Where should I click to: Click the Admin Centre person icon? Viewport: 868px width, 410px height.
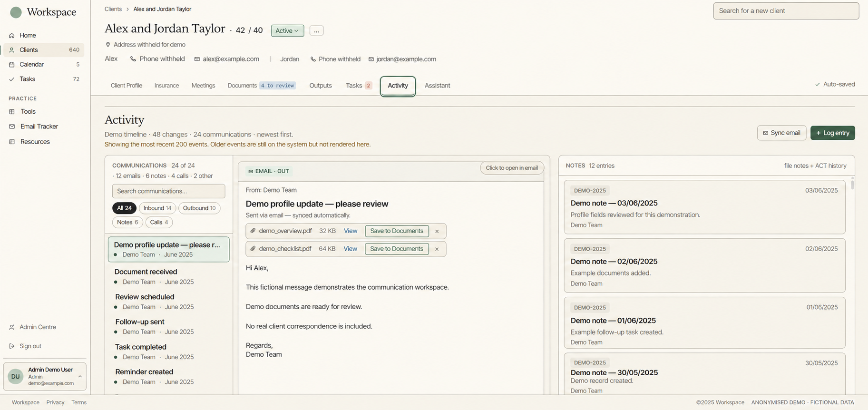tap(12, 327)
